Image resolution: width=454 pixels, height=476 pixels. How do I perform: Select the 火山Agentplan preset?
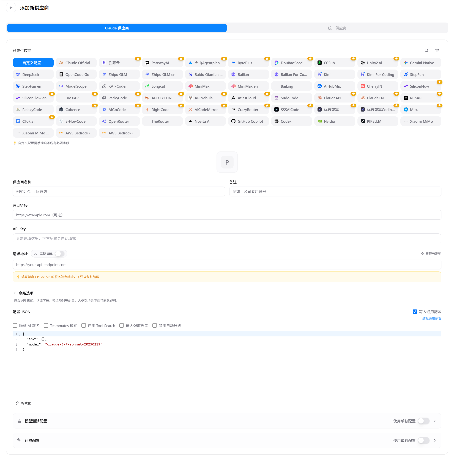pyautogui.click(x=206, y=63)
